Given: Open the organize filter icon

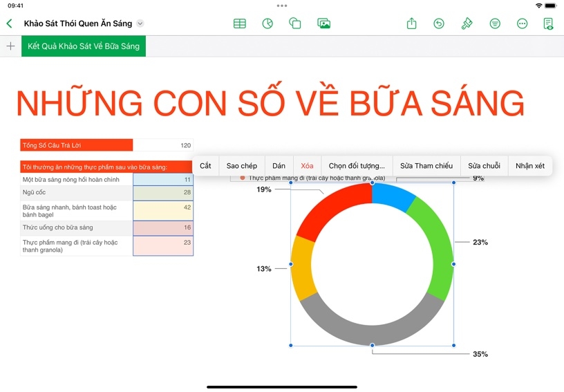Looking at the screenshot, I should (495, 24).
